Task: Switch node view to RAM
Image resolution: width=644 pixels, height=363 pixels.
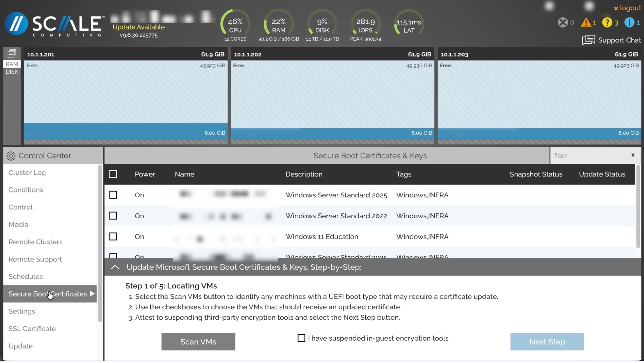Action: click(x=12, y=64)
